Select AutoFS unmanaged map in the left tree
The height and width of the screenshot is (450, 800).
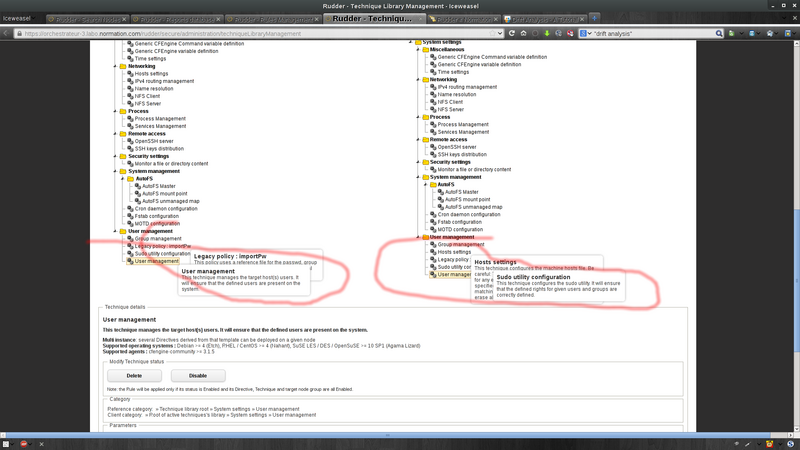(x=171, y=201)
